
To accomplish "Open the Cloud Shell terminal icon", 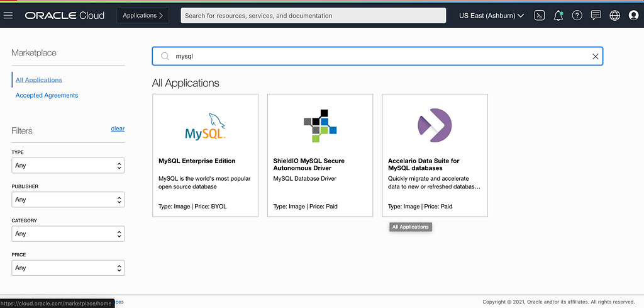I will 539,16.
